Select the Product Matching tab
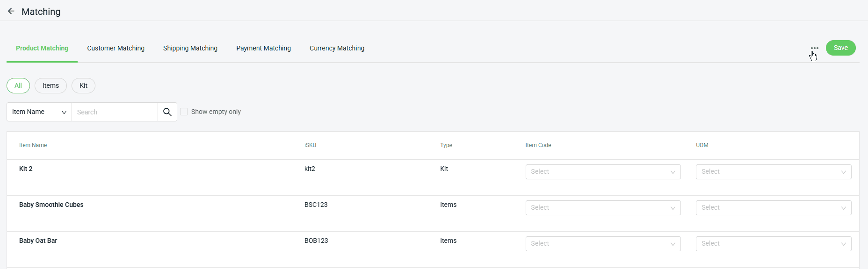868x269 pixels. tap(42, 48)
